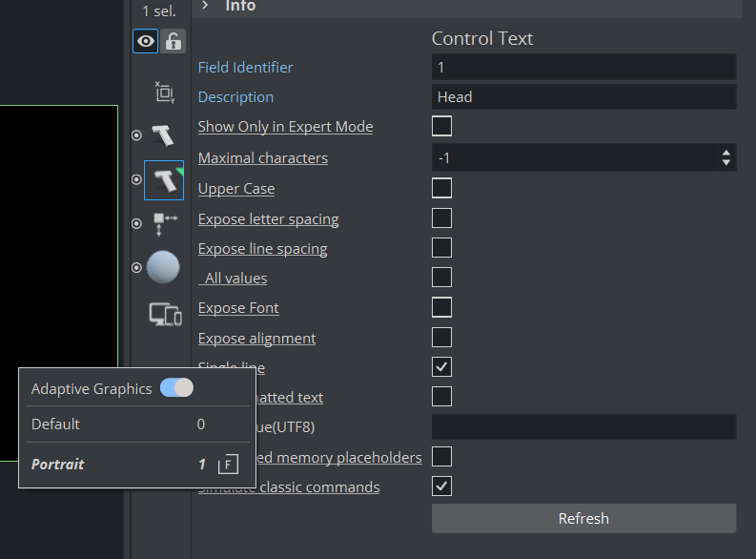
Task: Increase Maximal characters with up arrow
Action: 726,153
